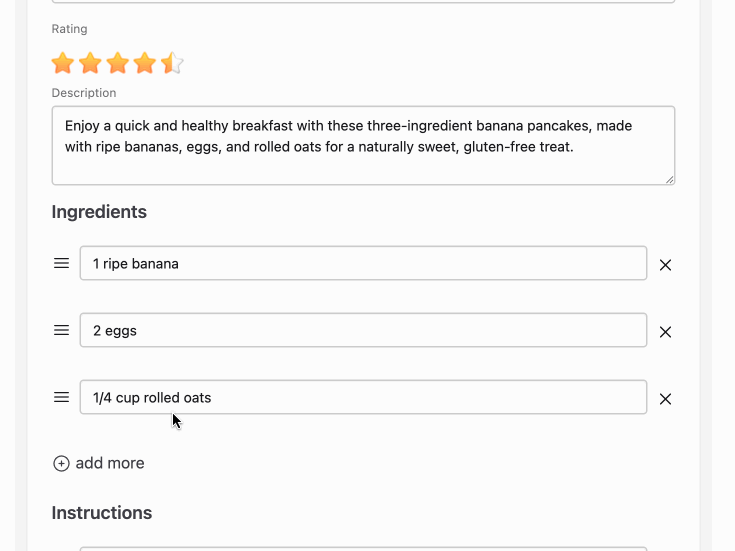Focus the Description text area
Screen dimensions: 735x551
(x=363, y=145)
